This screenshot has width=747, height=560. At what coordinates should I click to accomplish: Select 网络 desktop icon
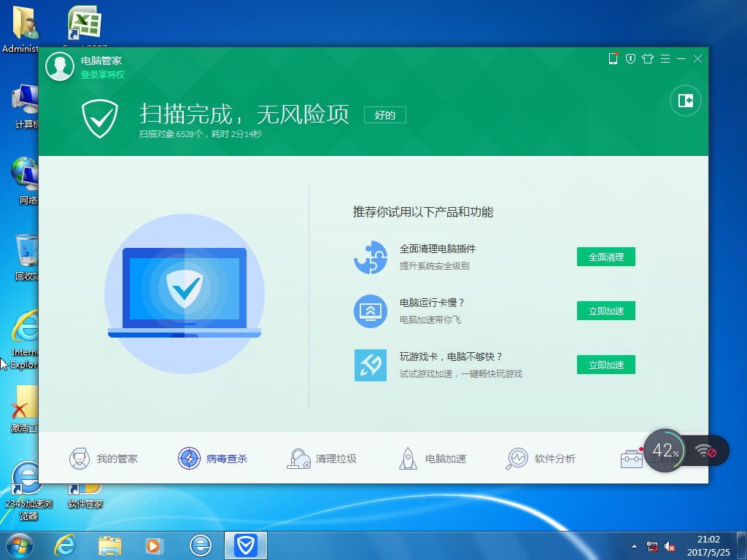[25, 181]
